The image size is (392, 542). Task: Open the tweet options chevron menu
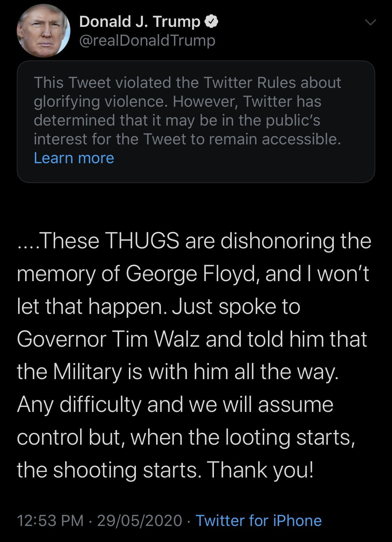[370, 23]
